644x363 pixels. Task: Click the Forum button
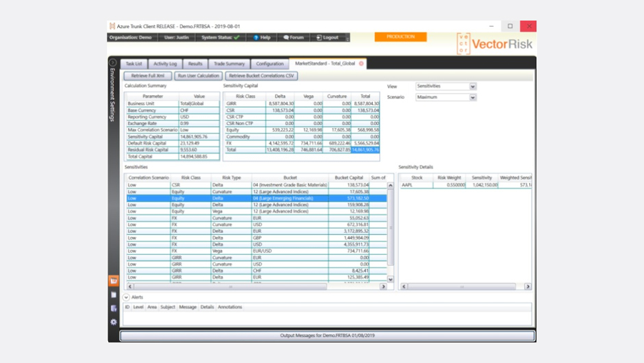tap(293, 38)
